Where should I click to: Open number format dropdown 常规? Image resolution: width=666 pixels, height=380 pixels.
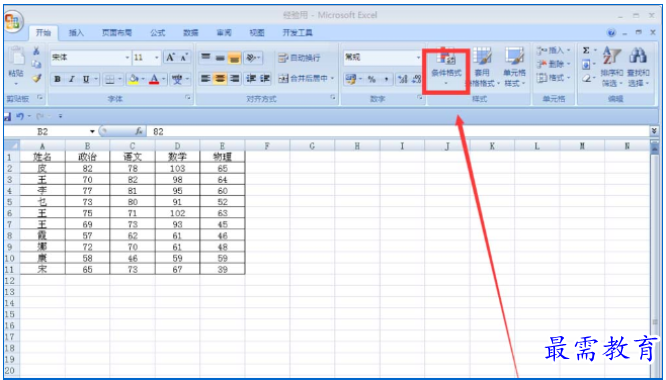[418, 57]
